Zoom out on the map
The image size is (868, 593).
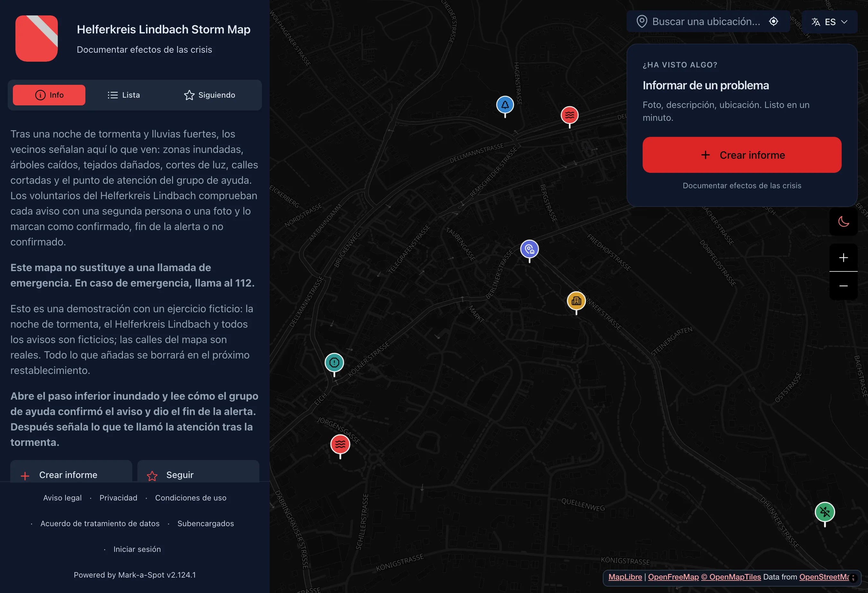pos(843,286)
